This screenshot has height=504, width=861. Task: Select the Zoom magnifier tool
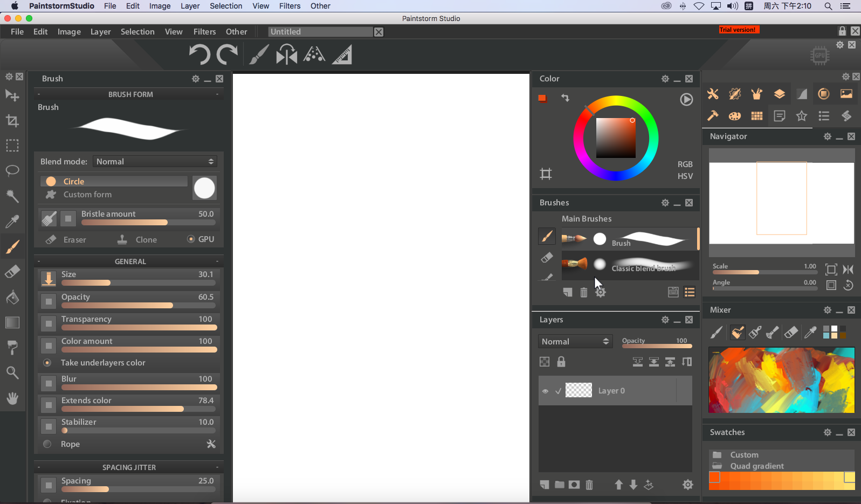pos(12,372)
